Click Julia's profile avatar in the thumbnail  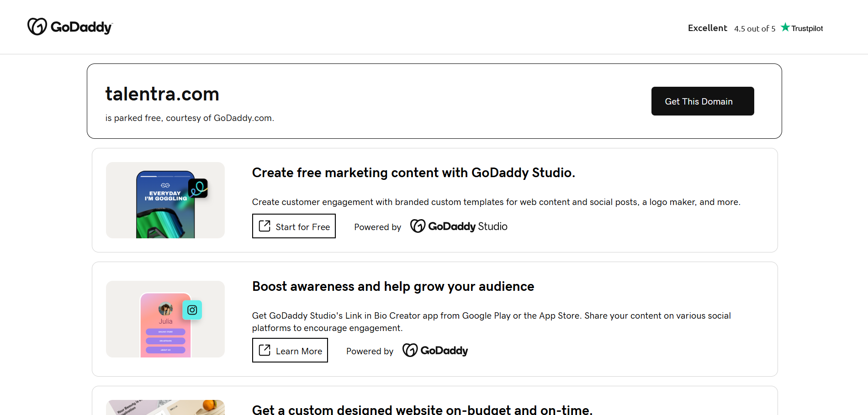point(165,309)
